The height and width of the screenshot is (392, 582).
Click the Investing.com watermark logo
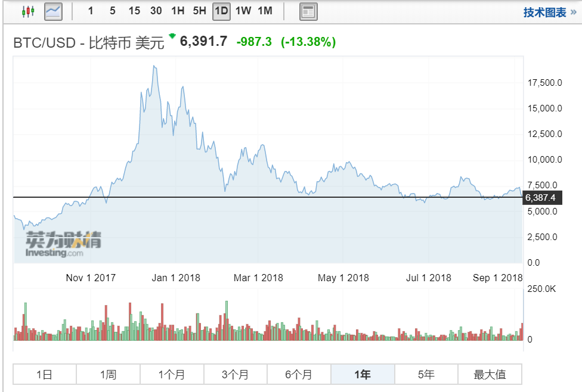click(x=63, y=244)
